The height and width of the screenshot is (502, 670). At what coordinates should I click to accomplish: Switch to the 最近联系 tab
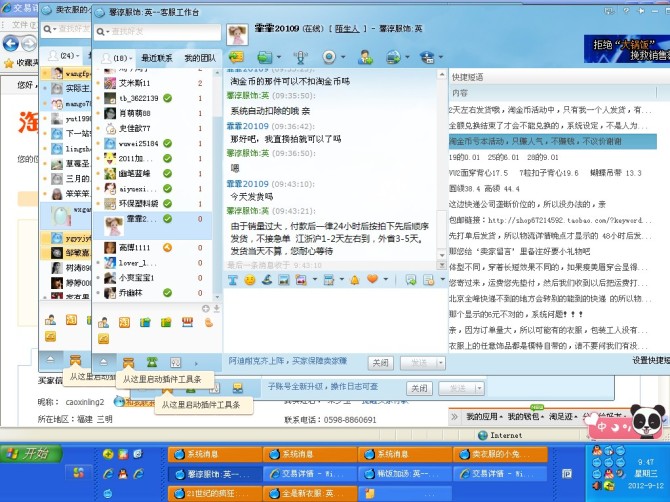[x=157, y=58]
